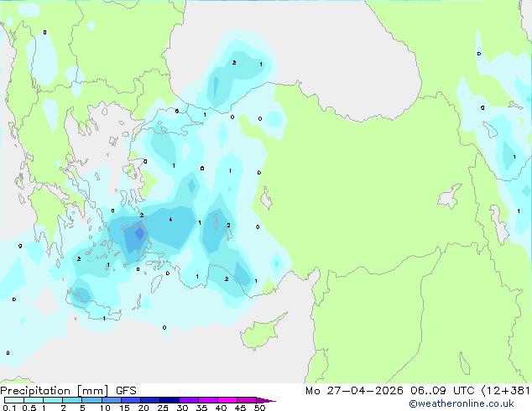Click the 2–5 mm legend swatch
Image resolution: width=532 pixels, height=411 pixels.
72,400
